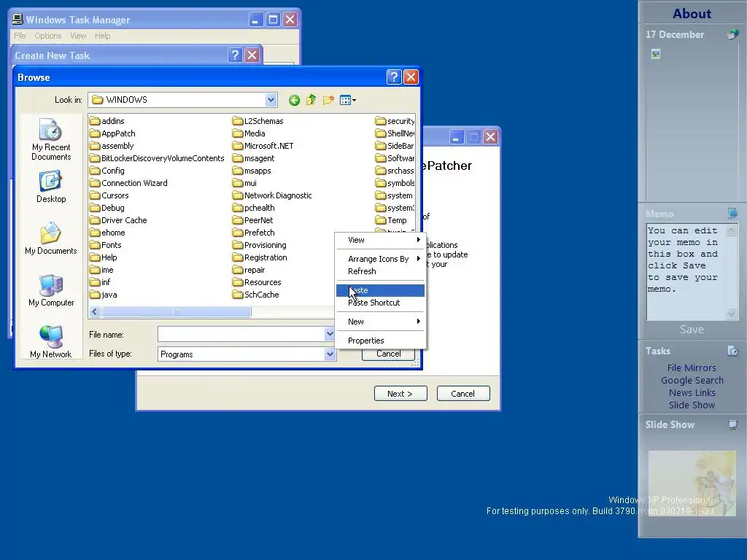Select the Prefetch folder

(x=254, y=233)
